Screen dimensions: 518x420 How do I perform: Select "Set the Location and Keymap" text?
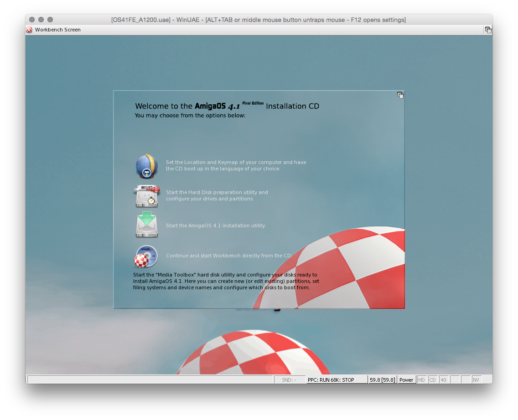point(236,165)
